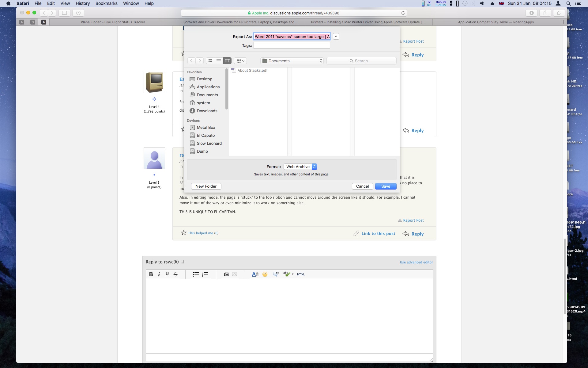Switch save dialog to list view
This screenshot has height=368, width=588.
pos(219,61)
